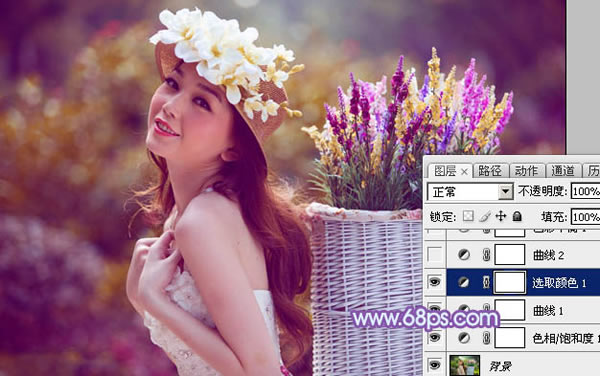Image resolution: width=600 pixels, height=376 pixels.
Task: Select the 选取颜色 1 layer name
Action: pos(559,283)
